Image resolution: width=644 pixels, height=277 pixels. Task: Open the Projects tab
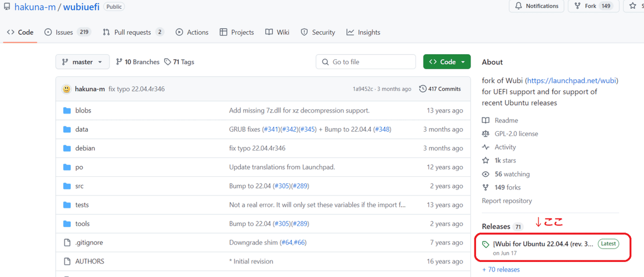237,32
